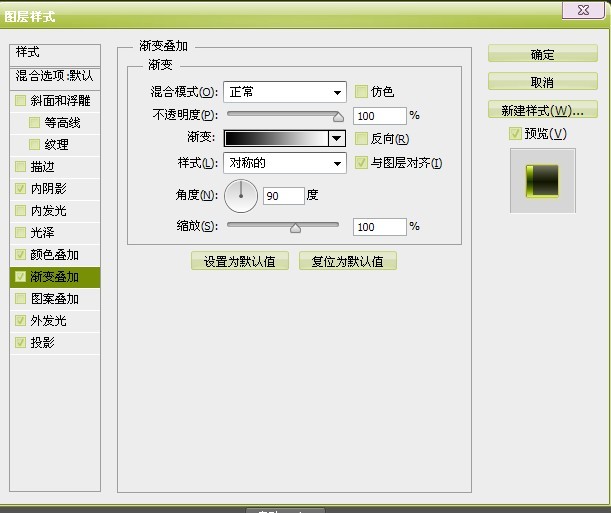The height and width of the screenshot is (513, 611).
Task: Select the 外发光 style entry label
Action: (49, 321)
